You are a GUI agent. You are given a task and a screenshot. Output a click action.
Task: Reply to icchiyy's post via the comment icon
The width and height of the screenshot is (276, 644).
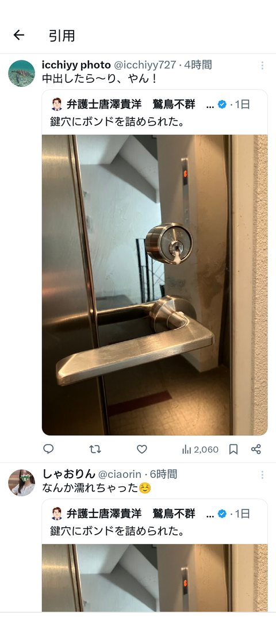tap(48, 449)
